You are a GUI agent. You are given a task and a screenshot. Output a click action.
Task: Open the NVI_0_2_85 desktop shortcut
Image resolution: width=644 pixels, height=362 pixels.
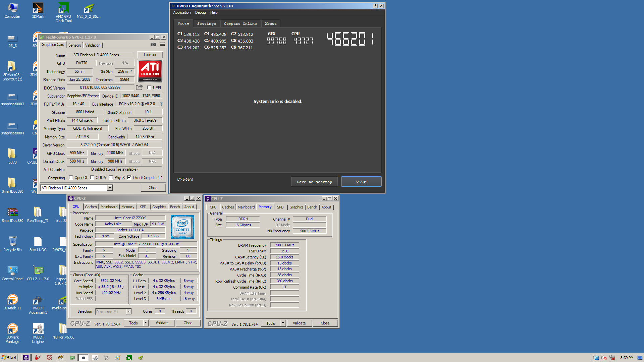(x=89, y=11)
